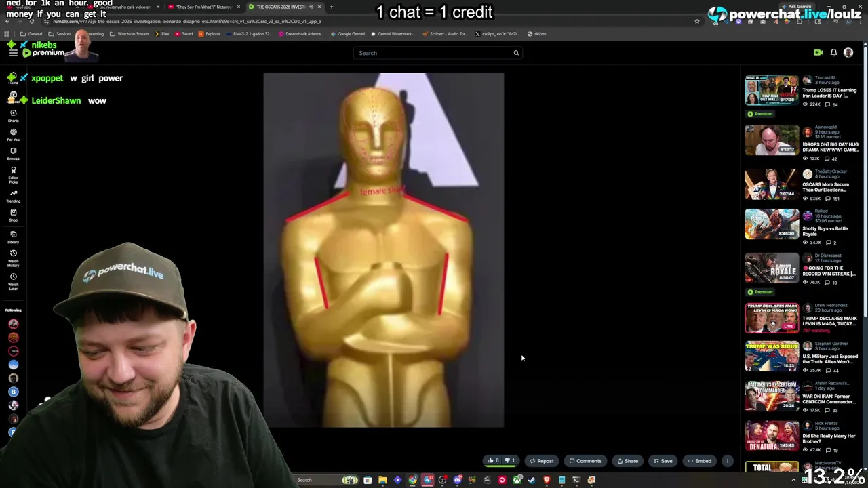Bookmark this page with star icon

(x=696, y=22)
